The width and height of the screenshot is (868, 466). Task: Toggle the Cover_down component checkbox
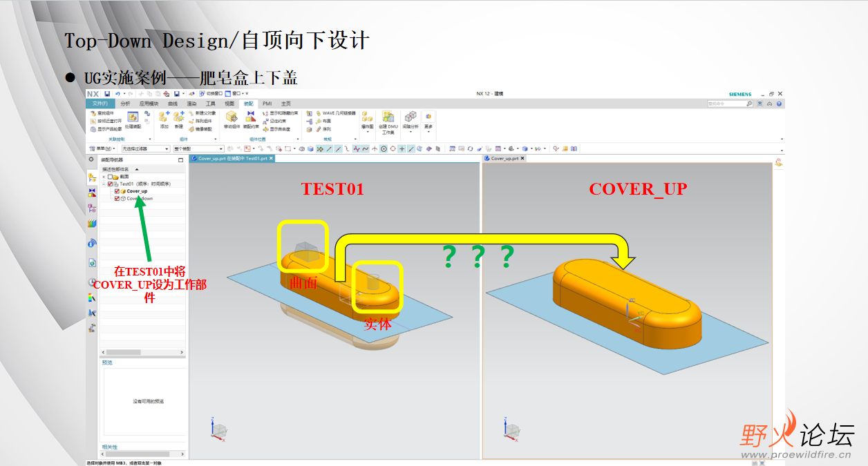click(117, 199)
